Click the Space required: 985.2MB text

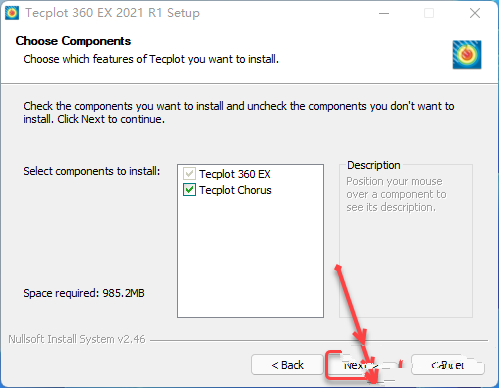point(84,293)
